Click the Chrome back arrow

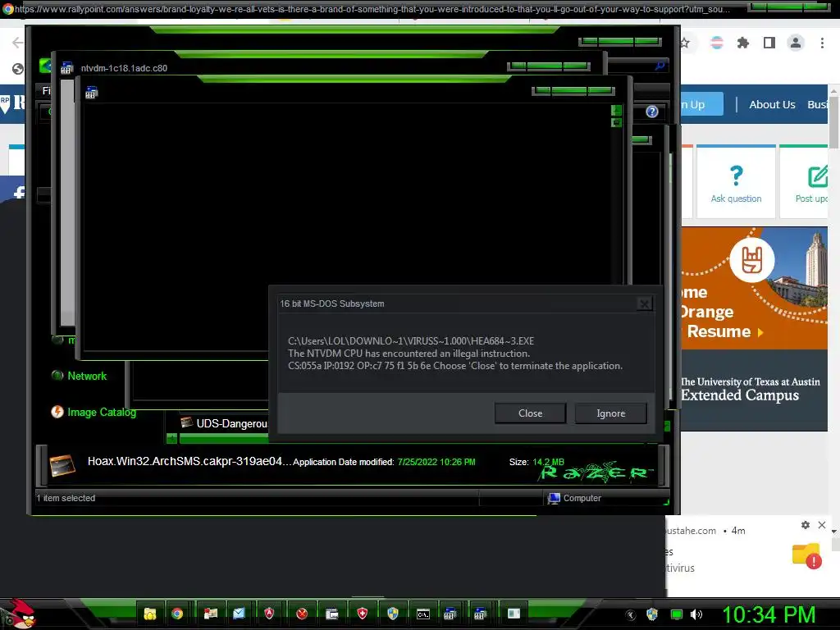point(17,43)
